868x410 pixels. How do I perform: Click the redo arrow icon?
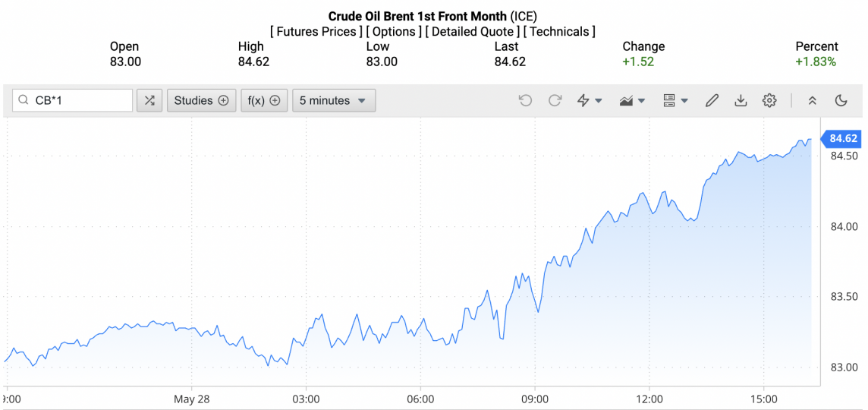tap(555, 100)
